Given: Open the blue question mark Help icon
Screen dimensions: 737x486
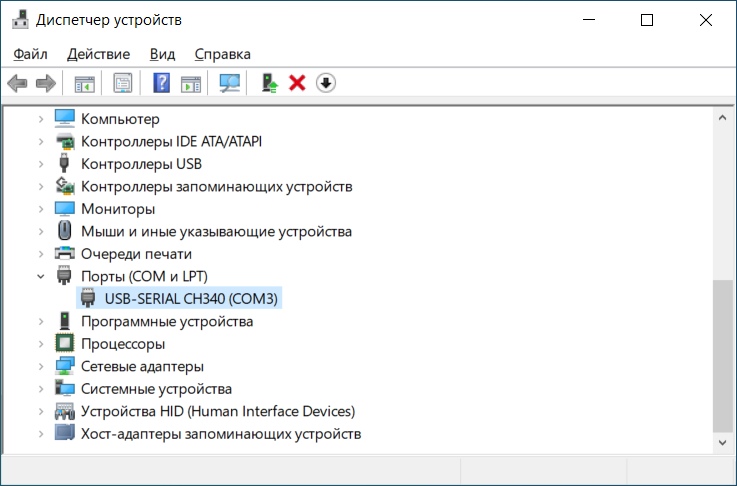Looking at the screenshot, I should [x=162, y=83].
